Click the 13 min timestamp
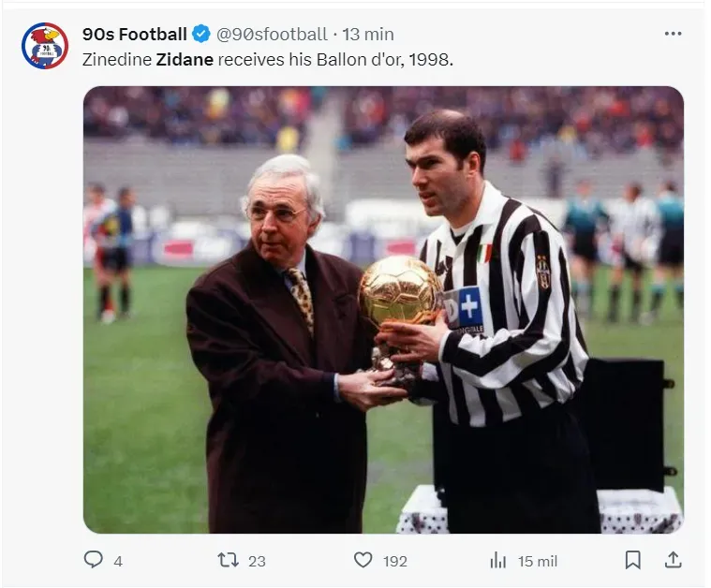The image size is (711, 588). click(x=368, y=35)
